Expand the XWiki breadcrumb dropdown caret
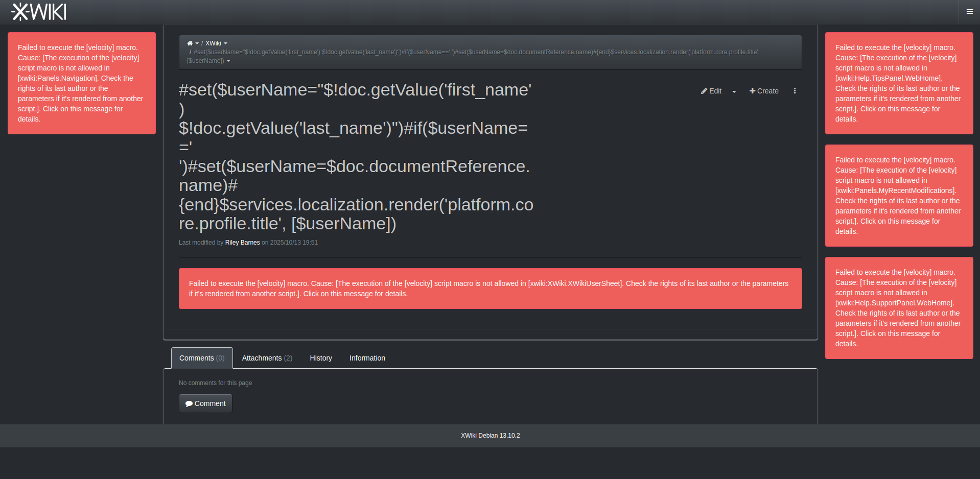Viewport: 980px width, 479px height. pos(225,43)
